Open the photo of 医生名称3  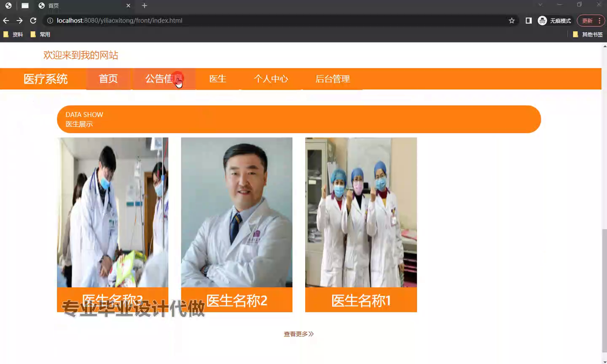point(113,212)
